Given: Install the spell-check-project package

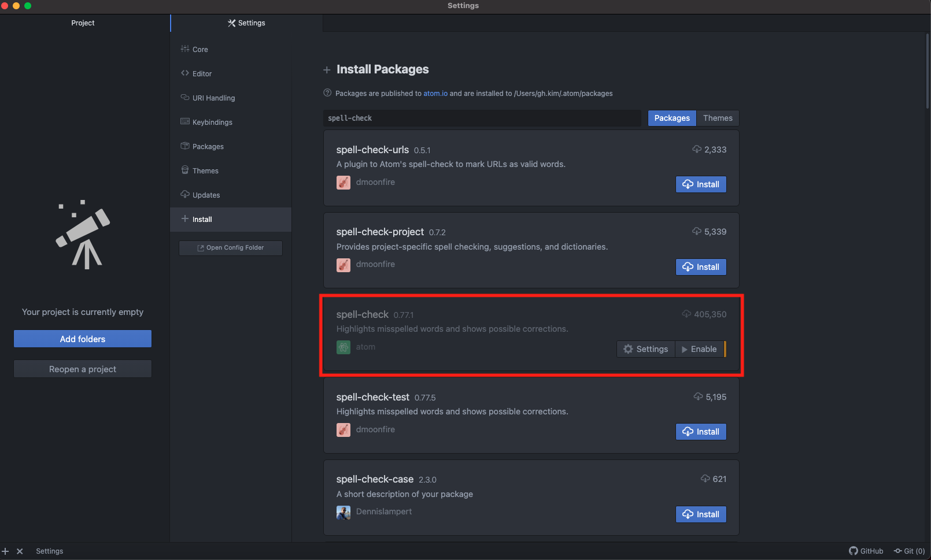Looking at the screenshot, I should pos(701,267).
